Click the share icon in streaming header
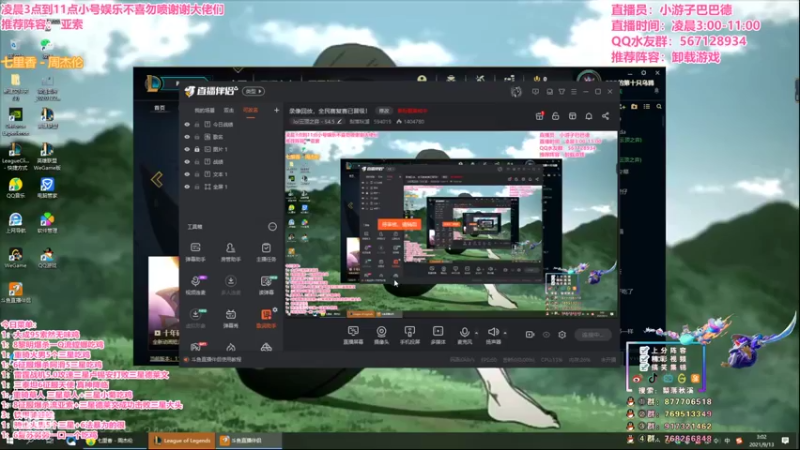Viewport: 800px width, 450px height. (605, 116)
